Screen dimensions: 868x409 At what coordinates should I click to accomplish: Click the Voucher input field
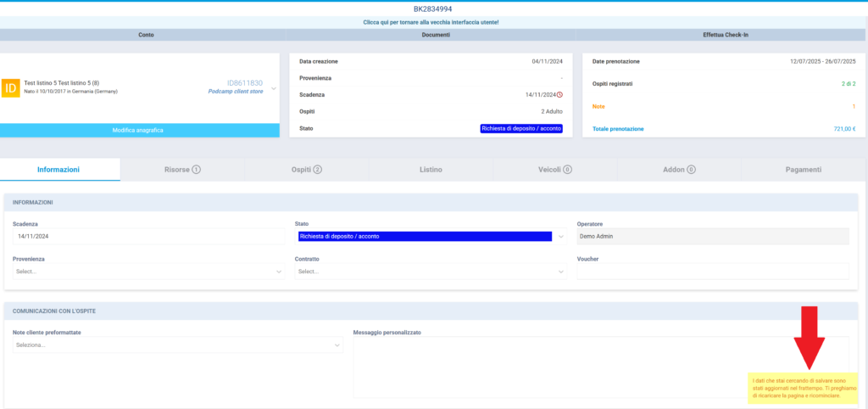point(712,272)
